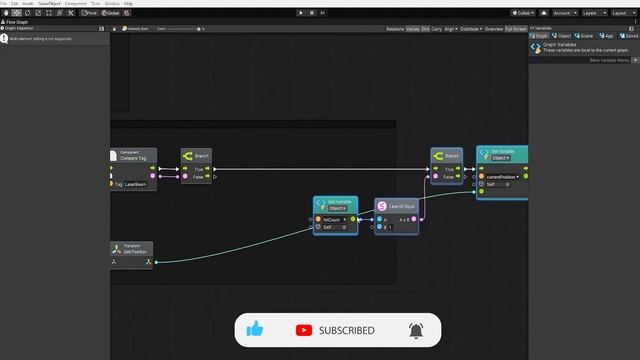Click the notification bell icon in overlay

click(x=416, y=330)
